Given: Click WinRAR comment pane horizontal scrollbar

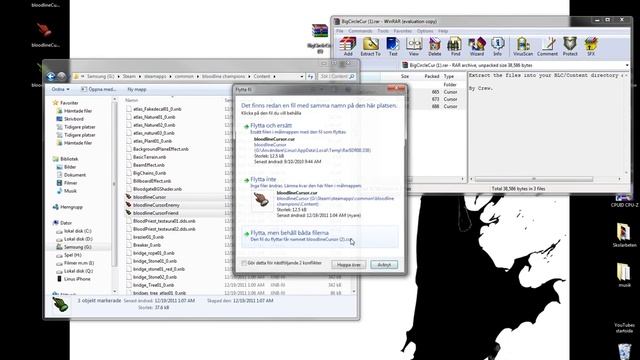Looking at the screenshot, I should pyautogui.click(x=533, y=179).
